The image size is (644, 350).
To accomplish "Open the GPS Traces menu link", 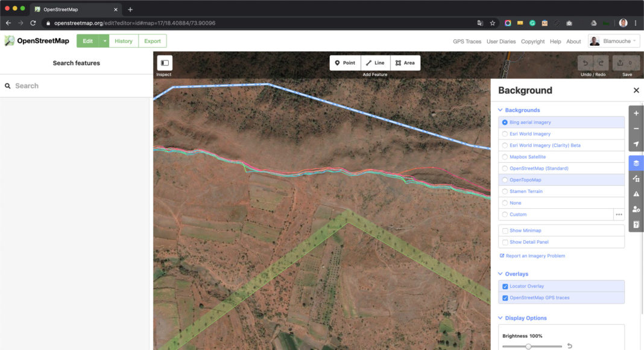I will pyautogui.click(x=467, y=42).
